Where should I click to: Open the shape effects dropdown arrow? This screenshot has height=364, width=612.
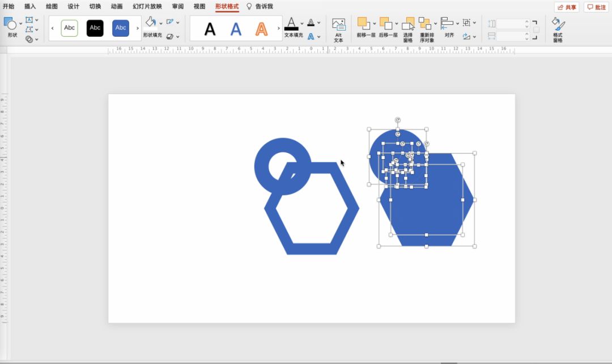pos(178,37)
